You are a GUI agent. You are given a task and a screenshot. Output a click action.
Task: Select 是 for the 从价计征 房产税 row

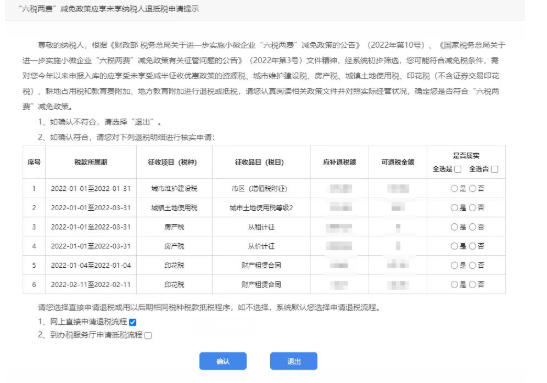(x=454, y=246)
